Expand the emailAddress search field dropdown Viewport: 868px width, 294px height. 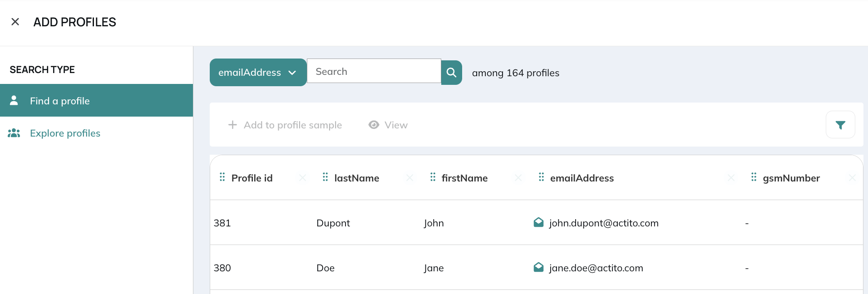click(258, 73)
